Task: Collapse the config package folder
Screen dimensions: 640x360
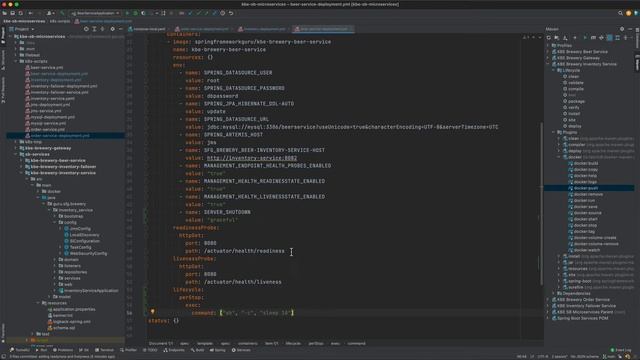Action: [55, 222]
